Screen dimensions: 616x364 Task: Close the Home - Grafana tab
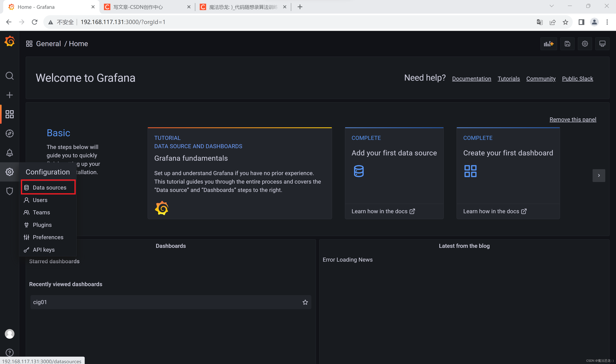point(93,7)
